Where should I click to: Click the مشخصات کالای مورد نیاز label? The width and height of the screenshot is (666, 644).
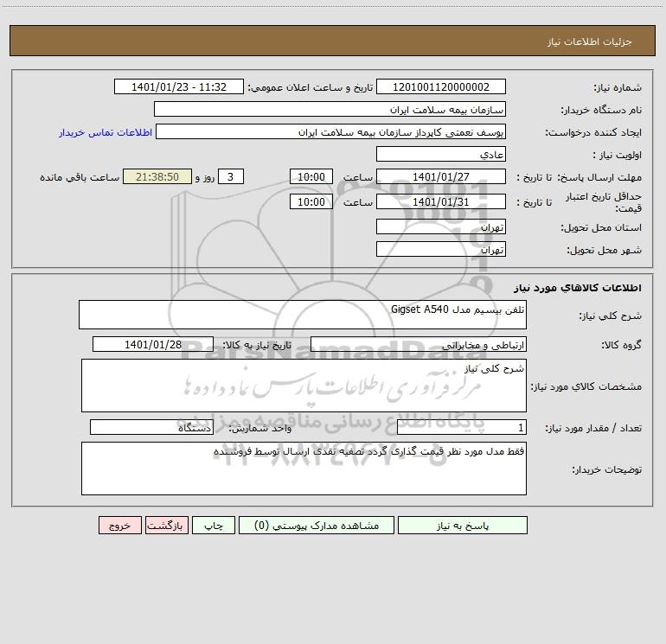coord(586,386)
